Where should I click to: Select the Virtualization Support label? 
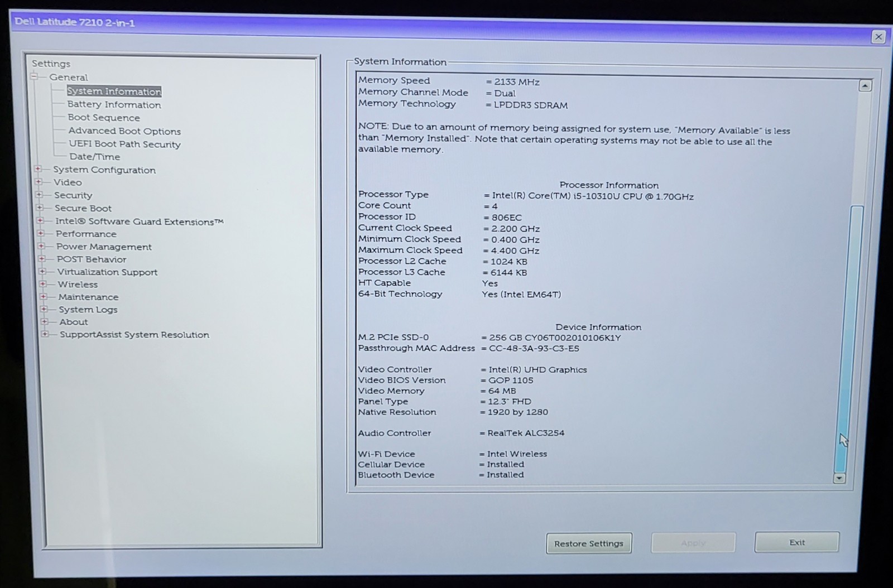[107, 272]
